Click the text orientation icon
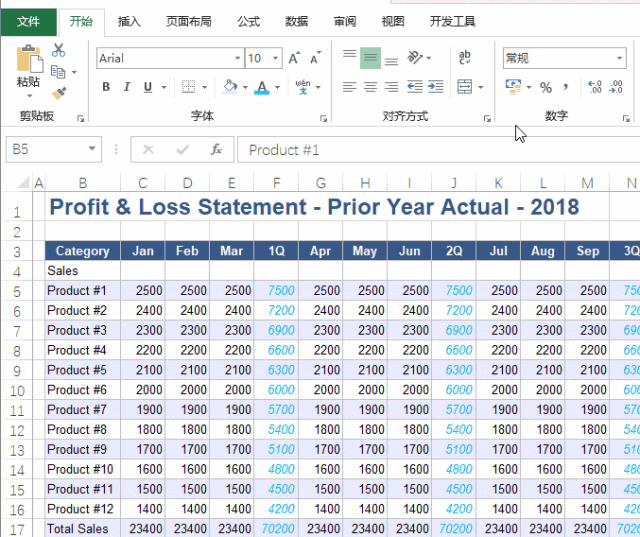Viewport: 640px width, 537px height. coord(415,58)
